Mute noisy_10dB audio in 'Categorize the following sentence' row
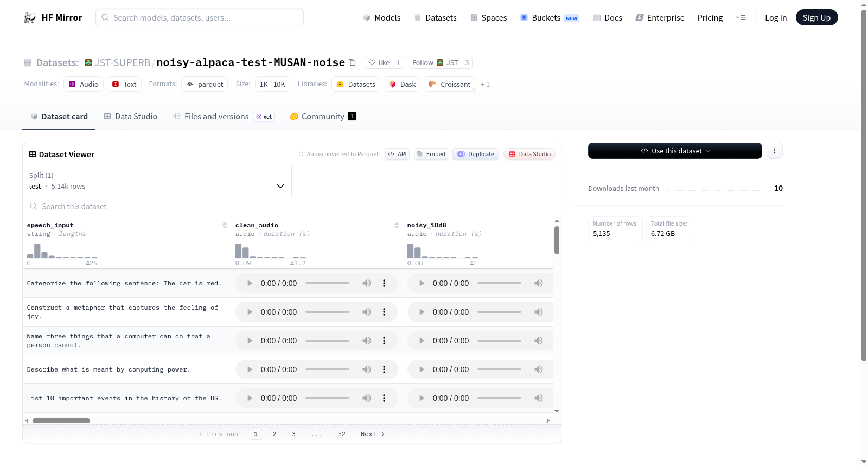The height and width of the screenshot is (467, 868). click(539, 283)
